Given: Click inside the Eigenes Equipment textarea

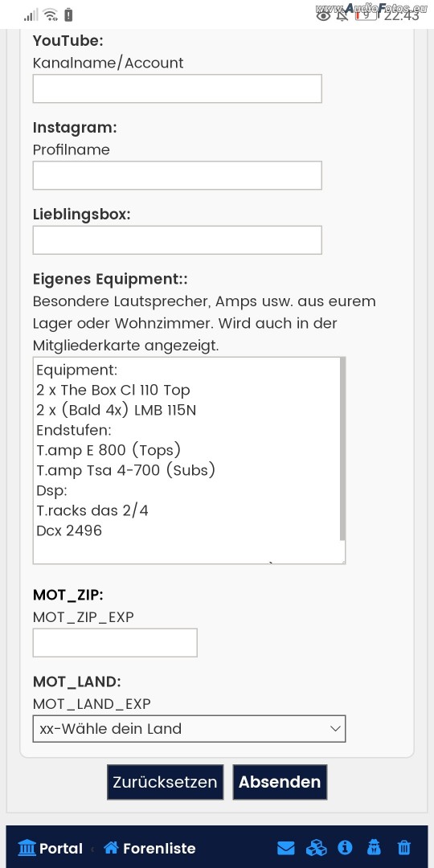Looking at the screenshot, I should pyautogui.click(x=186, y=461).
